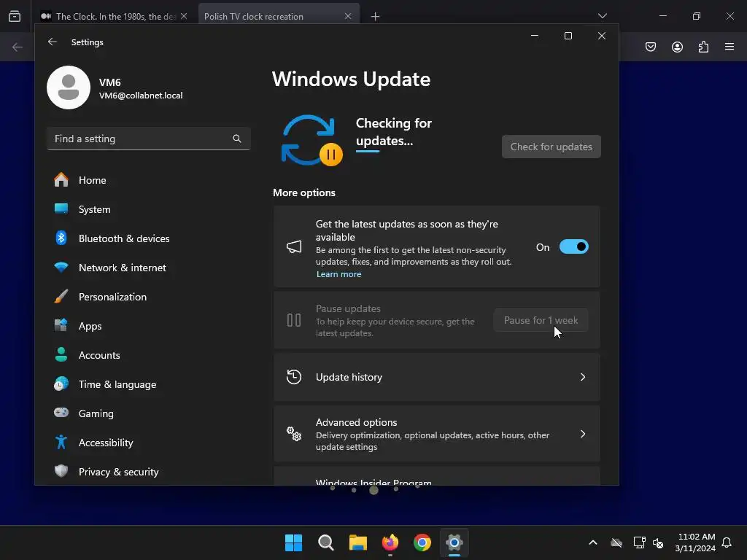The image size is (747, 560).
Task: Launch File Explorer from the taskbar
Action: click(357, 542)
